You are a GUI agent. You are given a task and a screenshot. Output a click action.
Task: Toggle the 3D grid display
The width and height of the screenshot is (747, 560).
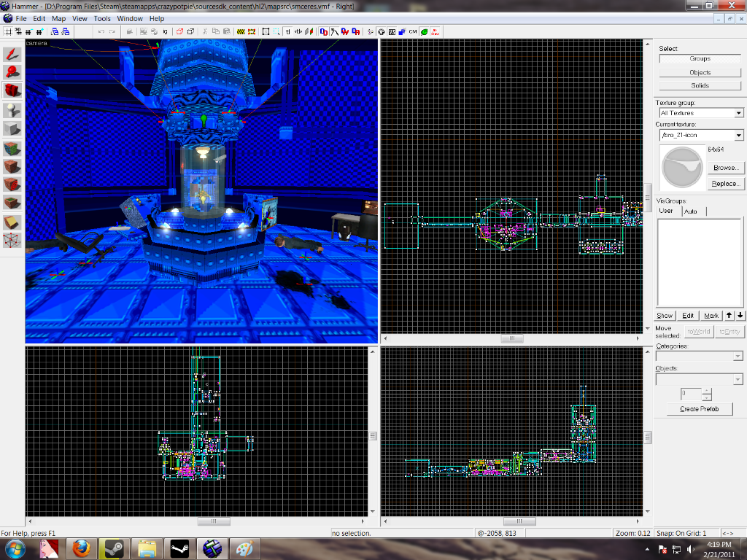pyautogui.click(x=18, y=32)
